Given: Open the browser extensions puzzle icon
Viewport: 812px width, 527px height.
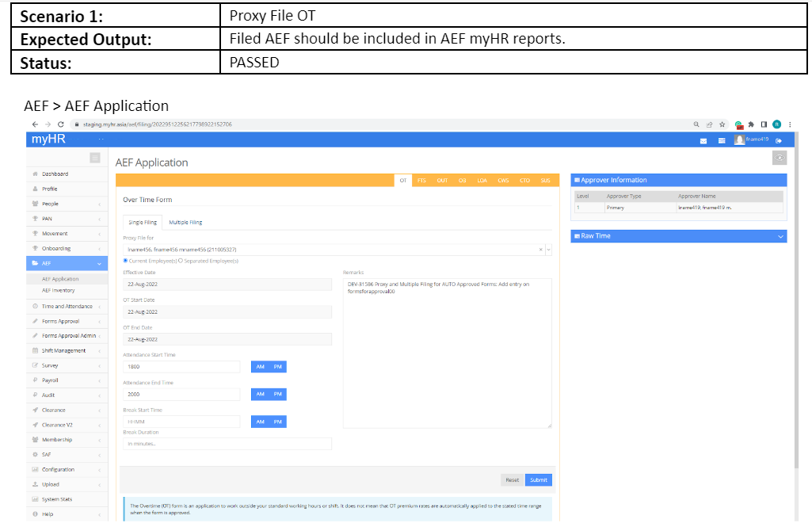Looking at the screenshot, I should (x=751, y=124).
